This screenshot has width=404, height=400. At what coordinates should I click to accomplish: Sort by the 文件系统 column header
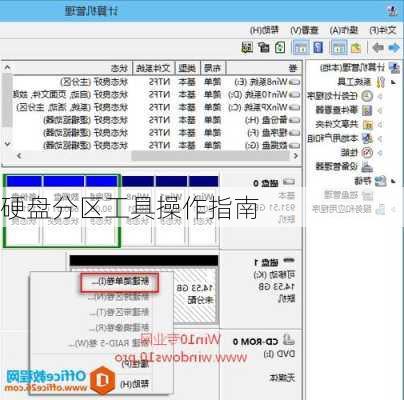pyautogui.click(x=153, y=68)
